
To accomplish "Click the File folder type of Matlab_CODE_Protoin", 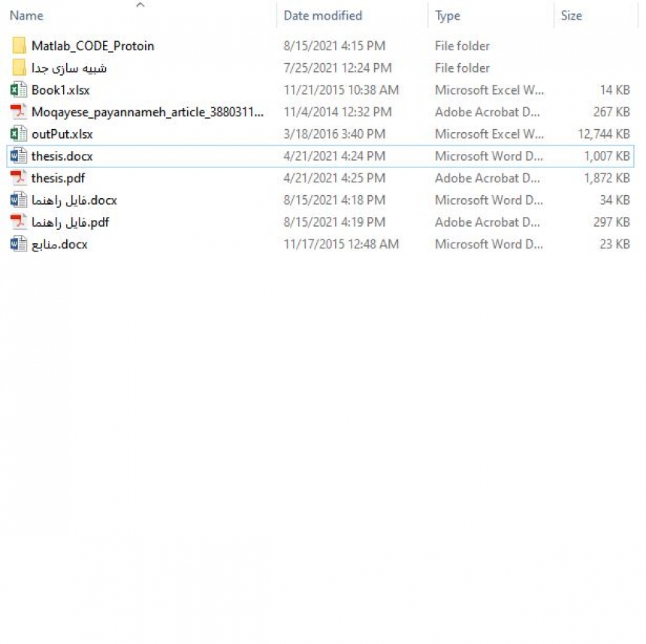I will [462, 46].
